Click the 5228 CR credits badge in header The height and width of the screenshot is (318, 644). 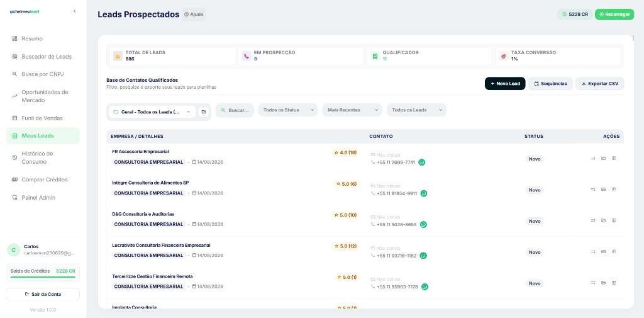(575, 14)
